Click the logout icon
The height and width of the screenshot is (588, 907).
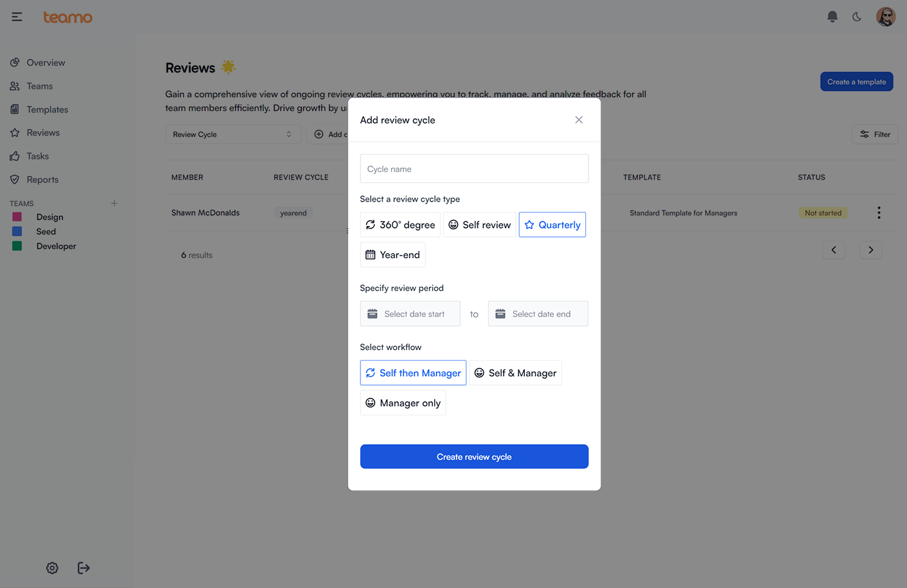coord(84,568)
